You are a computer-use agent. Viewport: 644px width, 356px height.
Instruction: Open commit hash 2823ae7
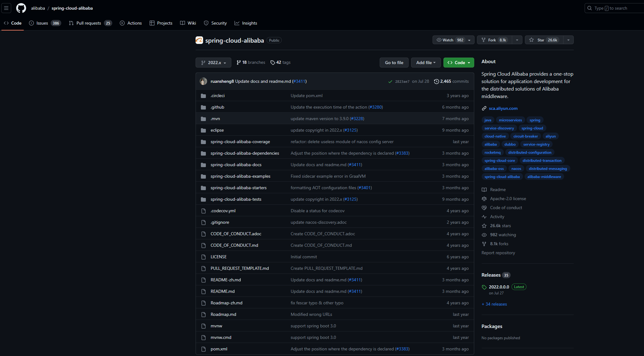pos(402,82)
